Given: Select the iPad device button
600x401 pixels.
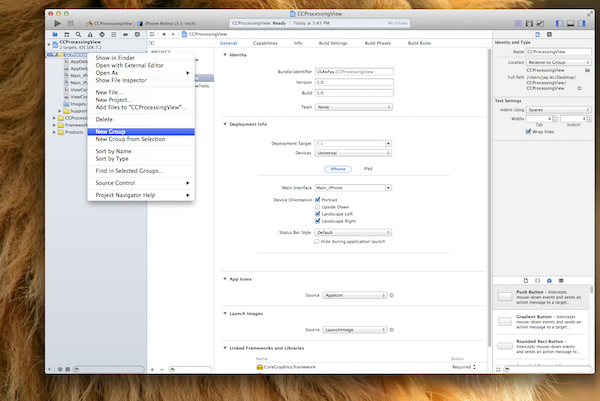Looking at the screenshot, I should pyautogui.click(x=367, y=170).
